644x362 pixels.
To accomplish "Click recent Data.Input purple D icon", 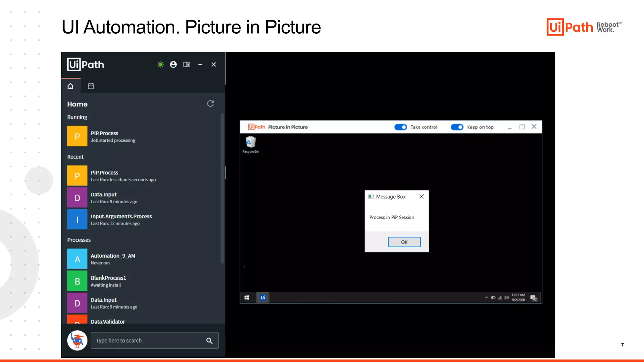I will pos(77,198).
